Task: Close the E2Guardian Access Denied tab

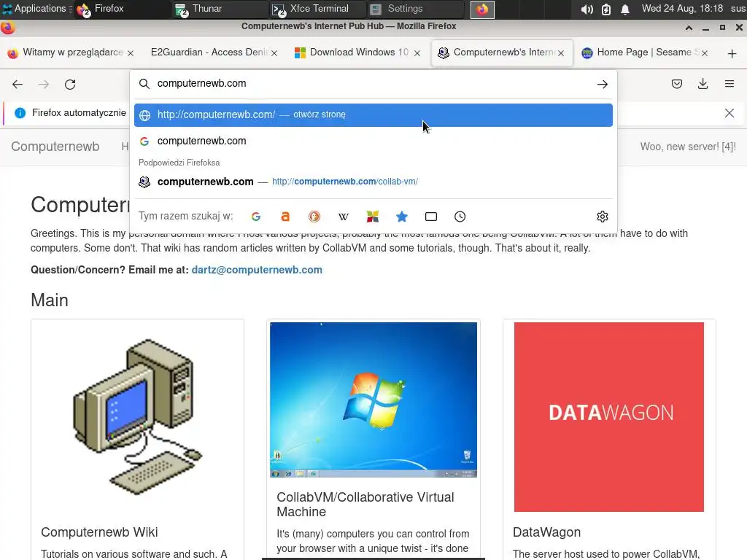Action: tap(274, 52)
